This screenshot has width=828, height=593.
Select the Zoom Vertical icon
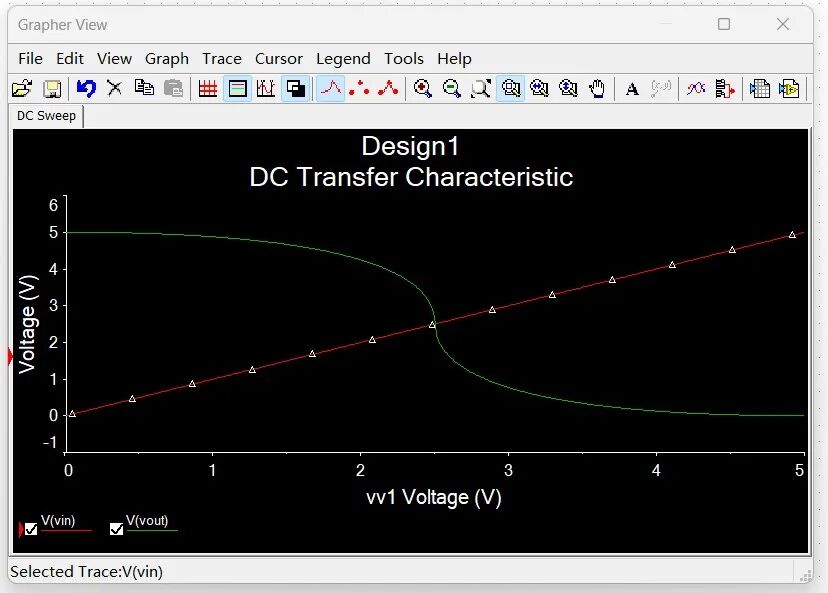click(568, 89)
